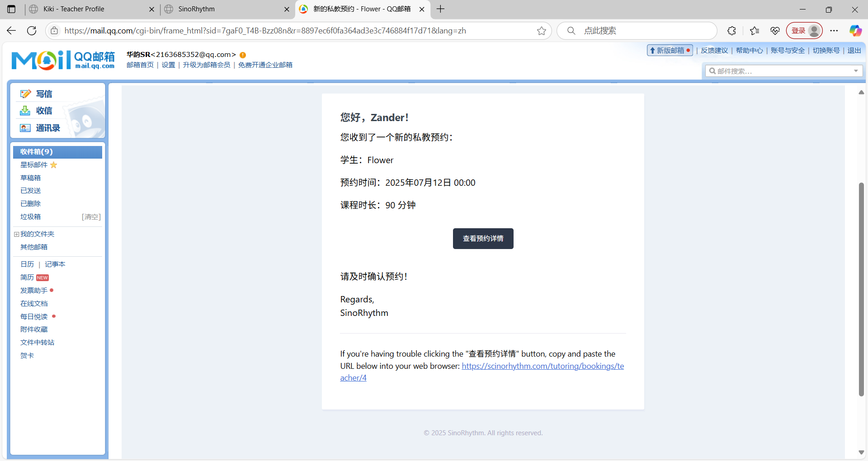Click the email pane vertical scrollbar thumb
Viewport: 868px width, 461px height.
pos(861,289)
